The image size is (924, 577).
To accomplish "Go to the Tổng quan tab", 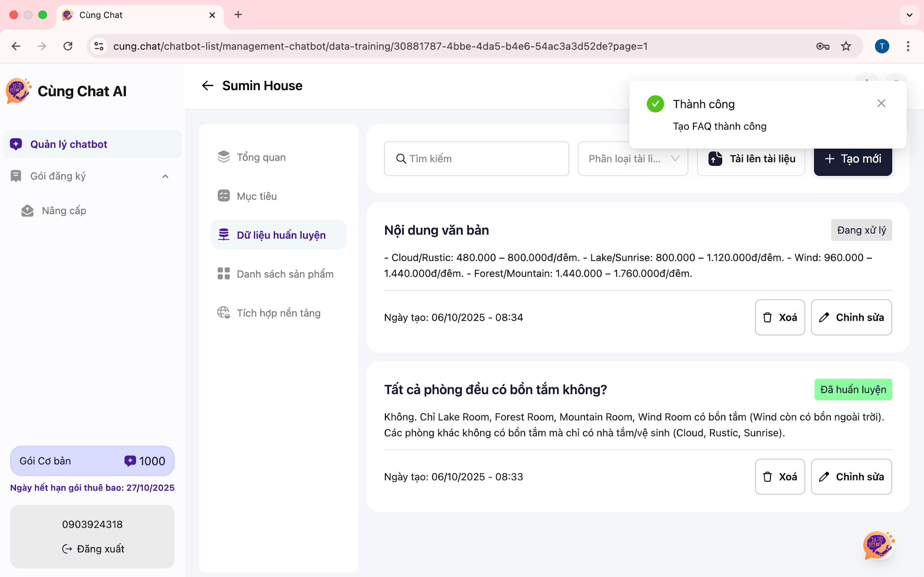I will click(261, 157).
